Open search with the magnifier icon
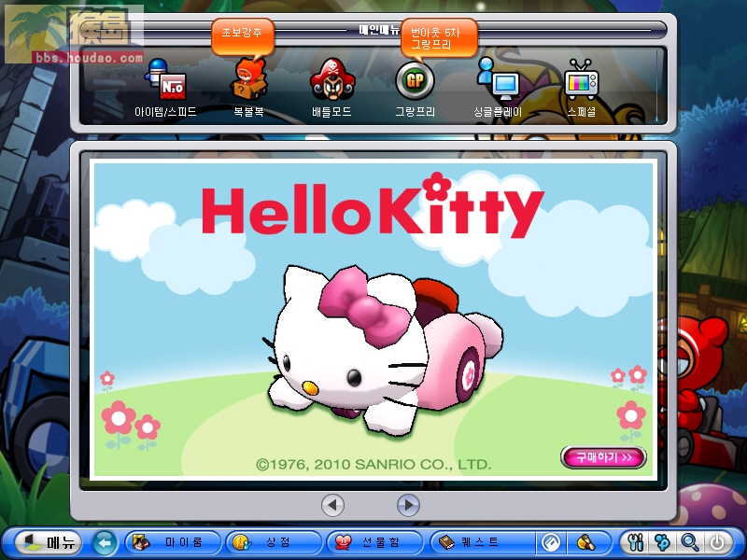The image size is (747, 560). point(690,542)
